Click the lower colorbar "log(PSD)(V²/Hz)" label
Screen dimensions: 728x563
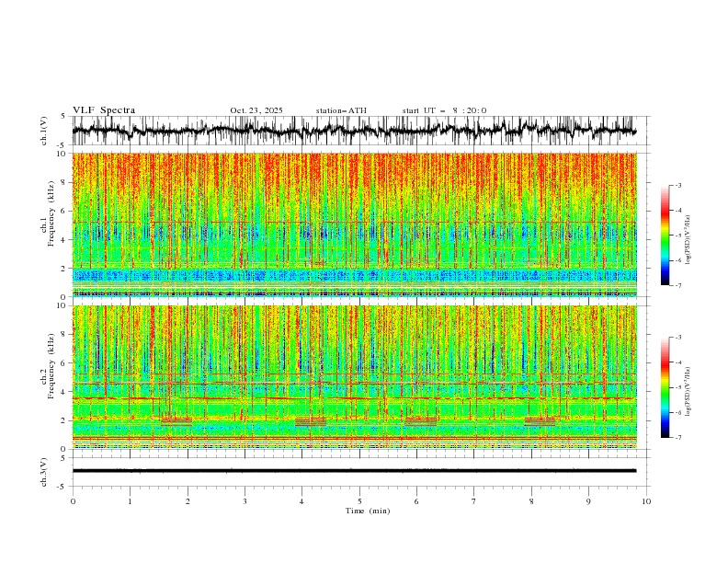688,391
